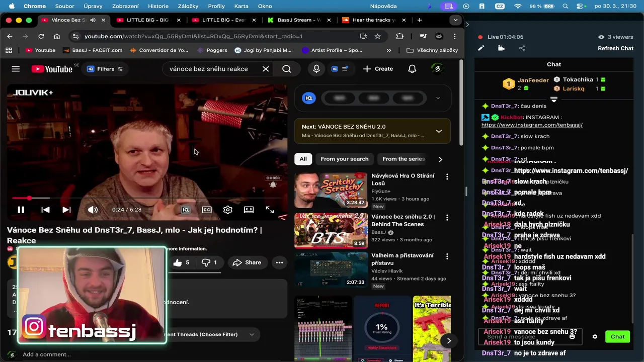Like the video

181,262
